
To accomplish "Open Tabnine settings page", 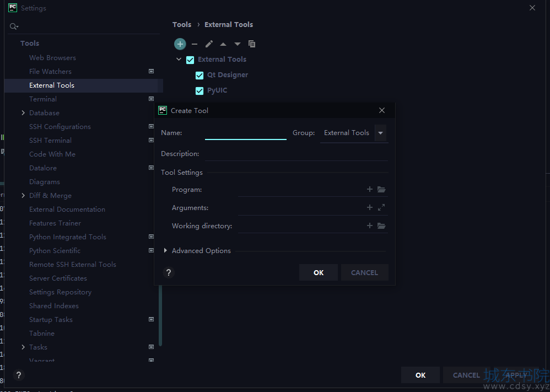I will point(42,334).
